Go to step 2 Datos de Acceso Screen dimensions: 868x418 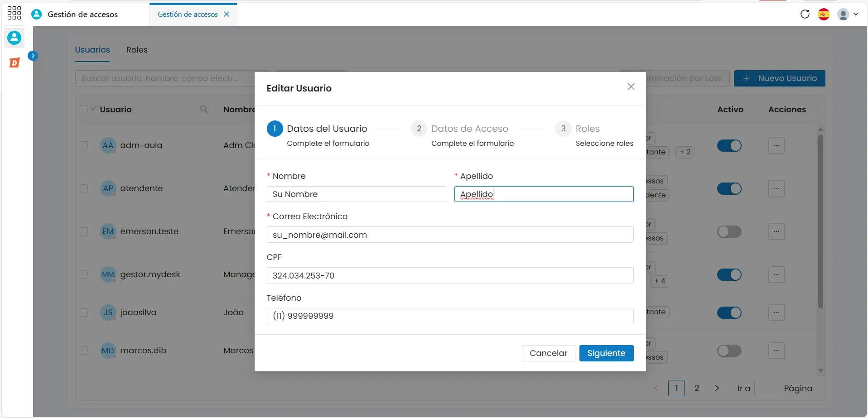pyautogui.click(x=462, y=135)
